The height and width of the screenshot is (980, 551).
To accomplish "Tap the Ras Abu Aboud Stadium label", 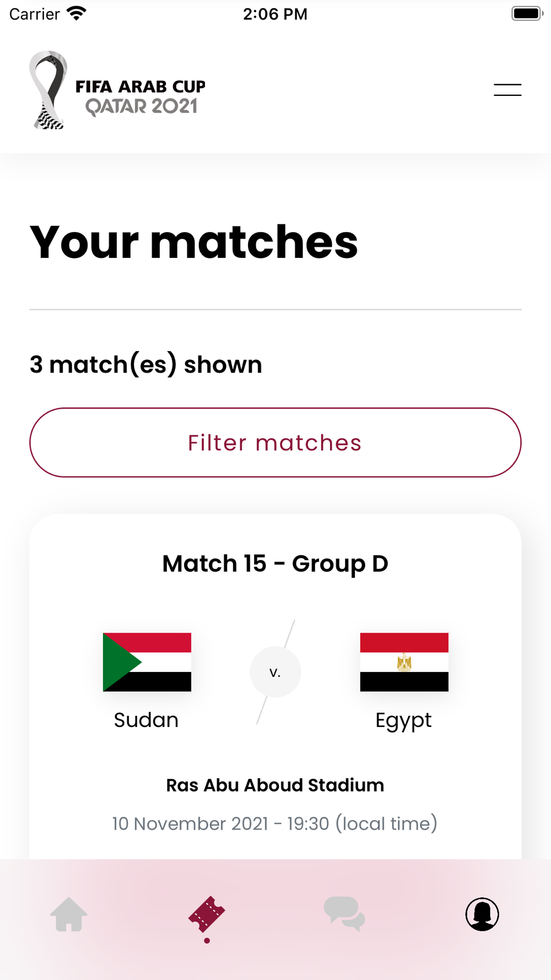I will tap(275, 785).
